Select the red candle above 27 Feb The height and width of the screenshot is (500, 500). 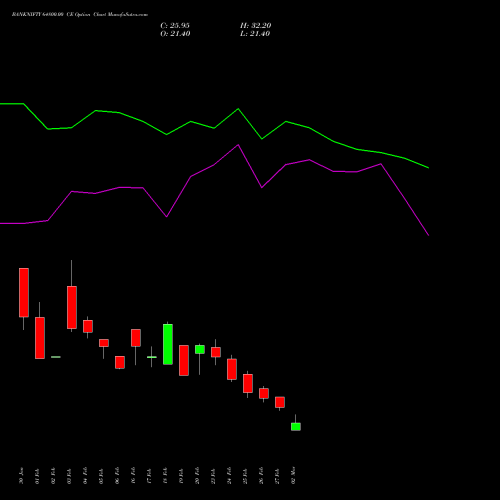click(x=280, y=402)
